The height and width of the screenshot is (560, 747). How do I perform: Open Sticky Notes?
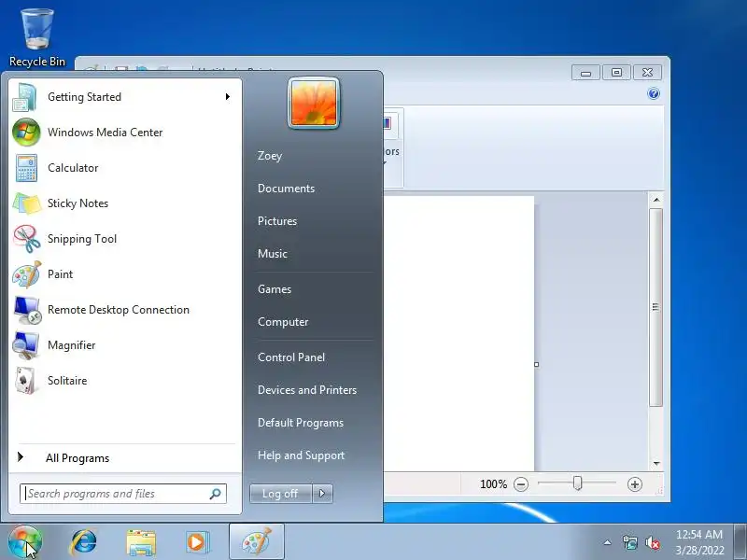click(125, 203)
